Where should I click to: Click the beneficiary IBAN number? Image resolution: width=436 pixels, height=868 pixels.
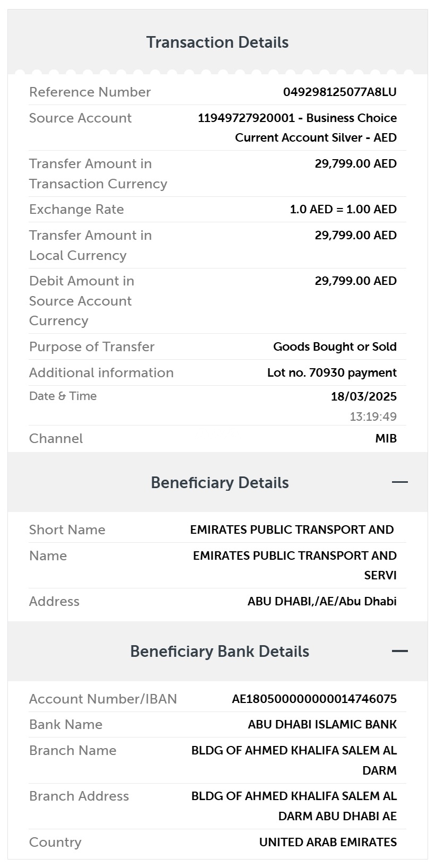[x=314, y=699]
